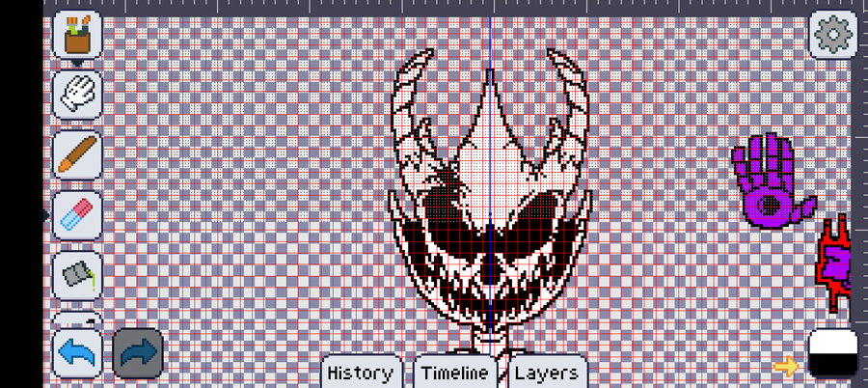This screenshot has height=388, width=868.
Task: Expand the small triangle under the tool box
Action: pyautogui.click(x=77, y=63)
